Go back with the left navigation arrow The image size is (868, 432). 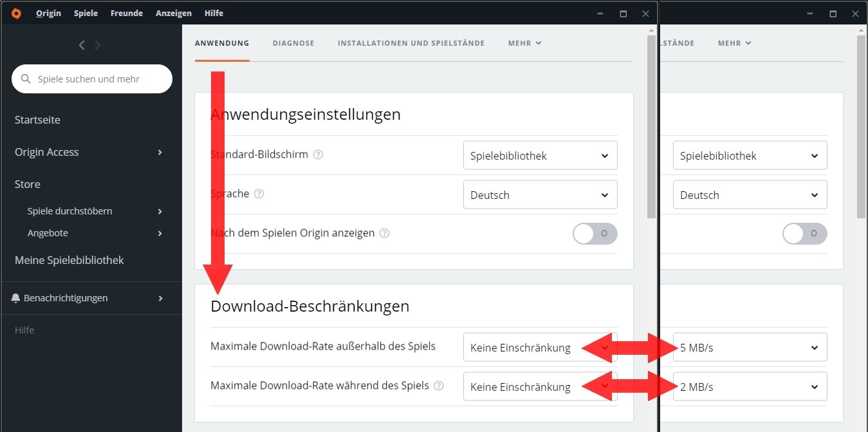click(82, 45)
